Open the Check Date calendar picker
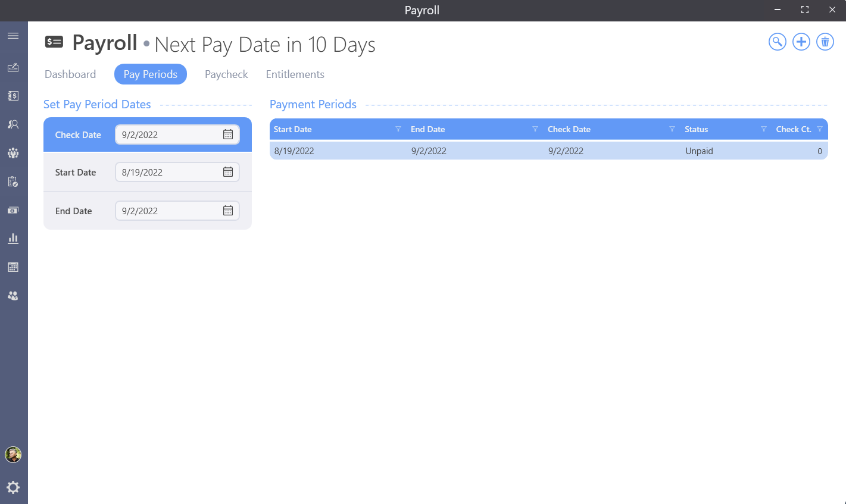Viewport: 846px width, 504px height. coord(227,134)
